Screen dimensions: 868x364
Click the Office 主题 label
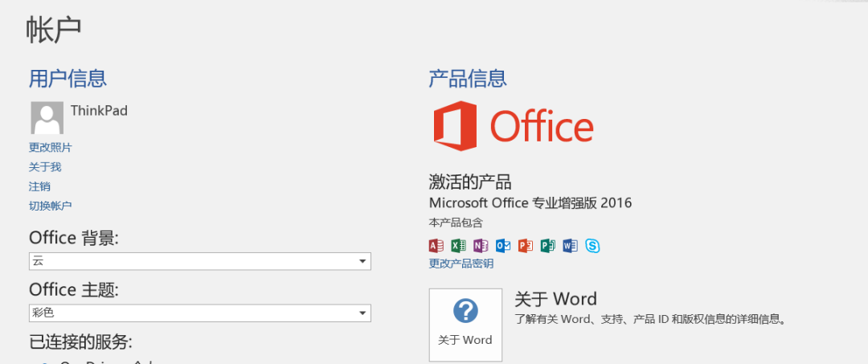click(x=74, y=290)
